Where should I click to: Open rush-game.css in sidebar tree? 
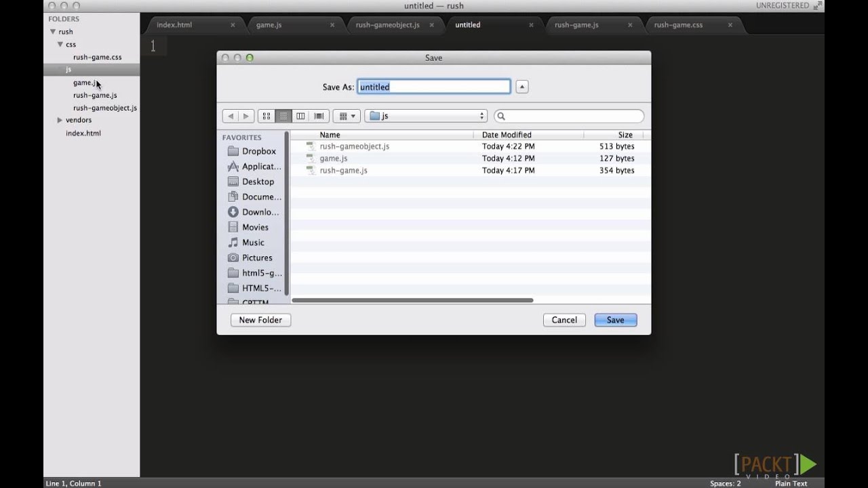[x=97, y=58]
